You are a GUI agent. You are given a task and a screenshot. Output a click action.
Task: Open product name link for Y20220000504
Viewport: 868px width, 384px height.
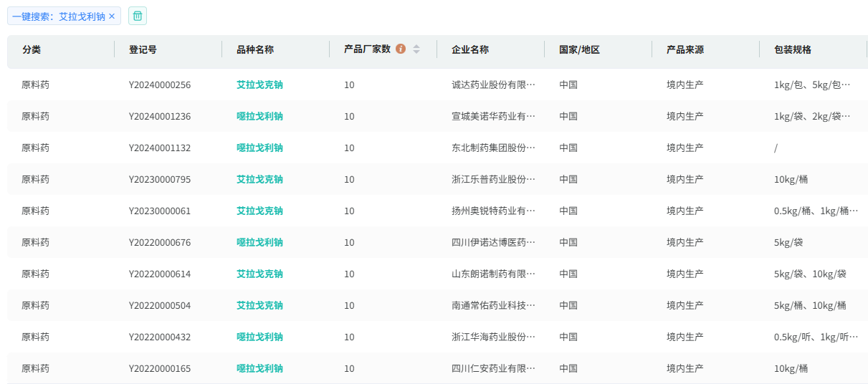click(x=259, y=305)
